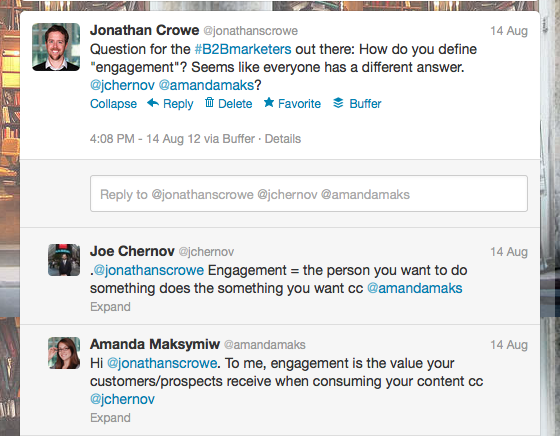The height and width of the screenshot is (436, 560).
Task: Expand Amanda Maksymiw's reply tweet
Action: point(110,418)
